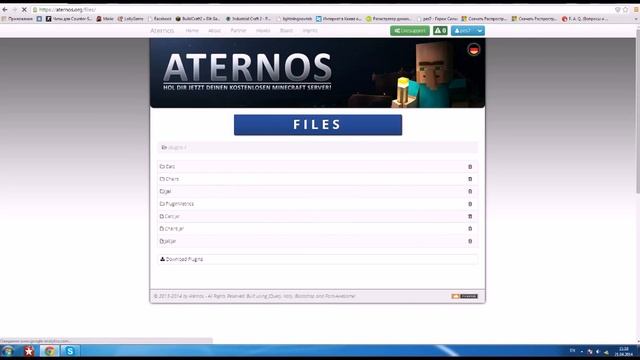Open the Cars folder

click(168, 167)
